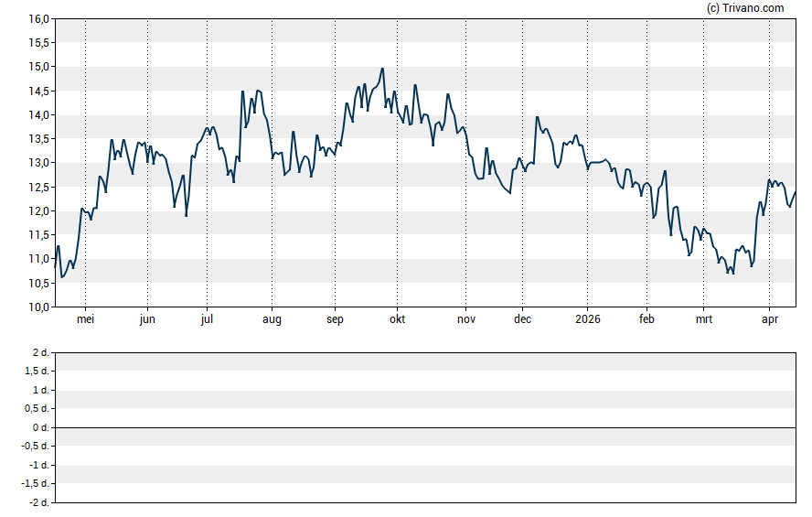Click the (c) Trivano.com copyright text

click(745, 8)
